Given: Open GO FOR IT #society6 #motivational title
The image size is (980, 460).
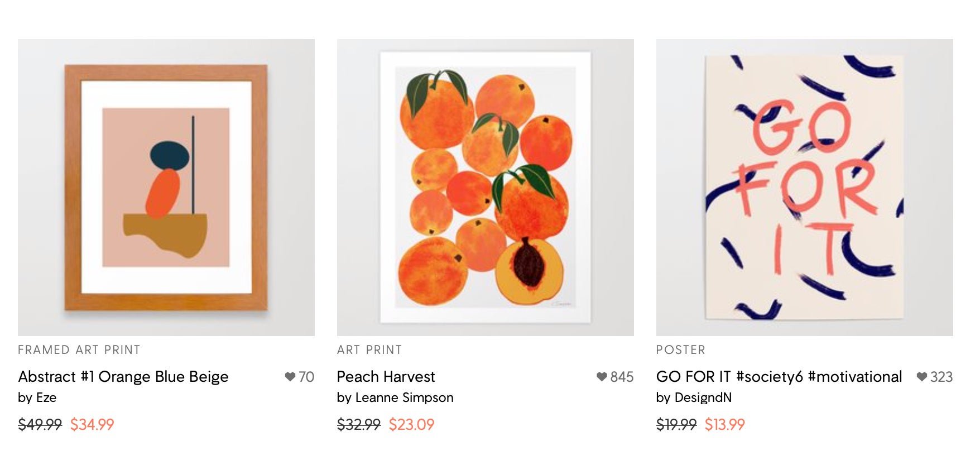Looking at the screenshot, I should [779, 377].
